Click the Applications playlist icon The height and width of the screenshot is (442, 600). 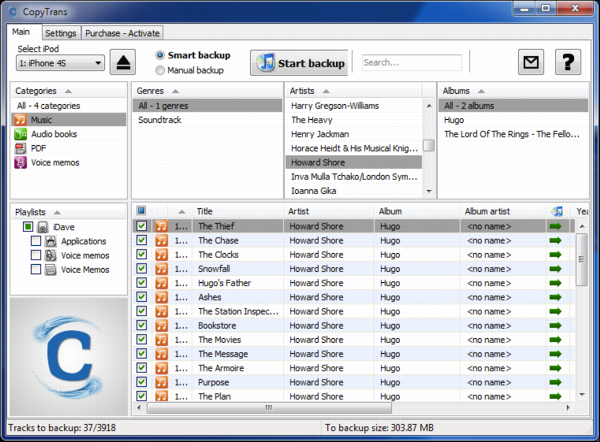[51, 241]
